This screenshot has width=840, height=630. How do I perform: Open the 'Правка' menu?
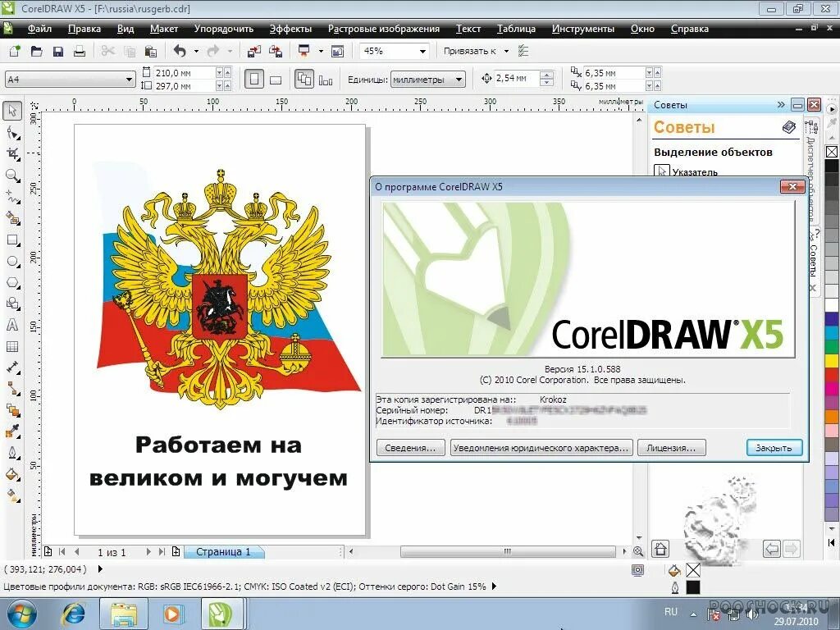84,29
